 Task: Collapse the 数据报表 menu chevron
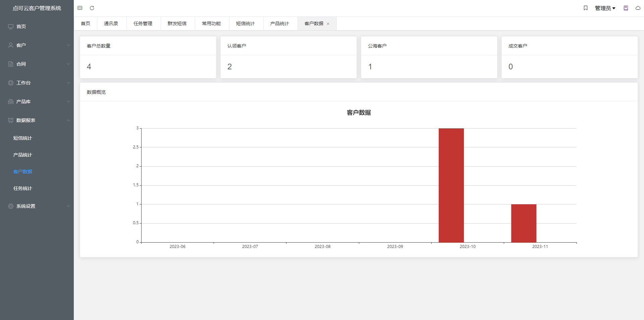pyautogui.click(x=68, y=120)
